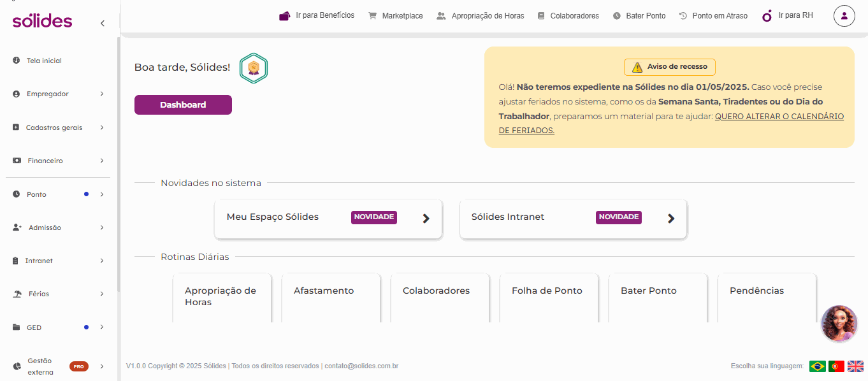
Task: Expand the GED chevron
Action: (102, 327)
